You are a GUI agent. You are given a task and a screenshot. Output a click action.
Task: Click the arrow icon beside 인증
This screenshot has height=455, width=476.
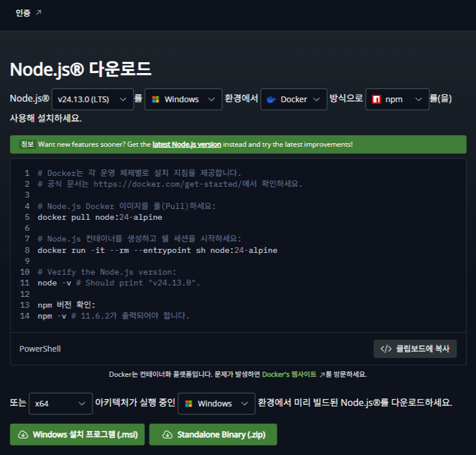pyautogui.click(x=38, y=13)
